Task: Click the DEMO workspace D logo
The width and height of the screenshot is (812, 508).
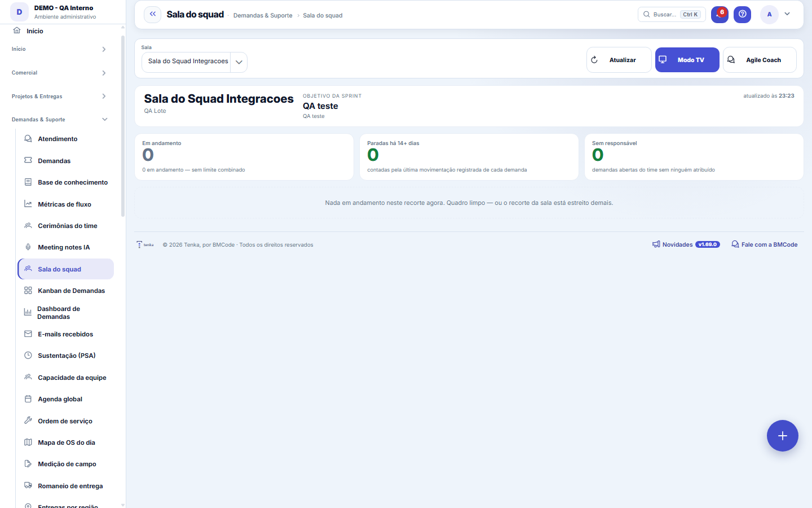Action: click(19, 12)
